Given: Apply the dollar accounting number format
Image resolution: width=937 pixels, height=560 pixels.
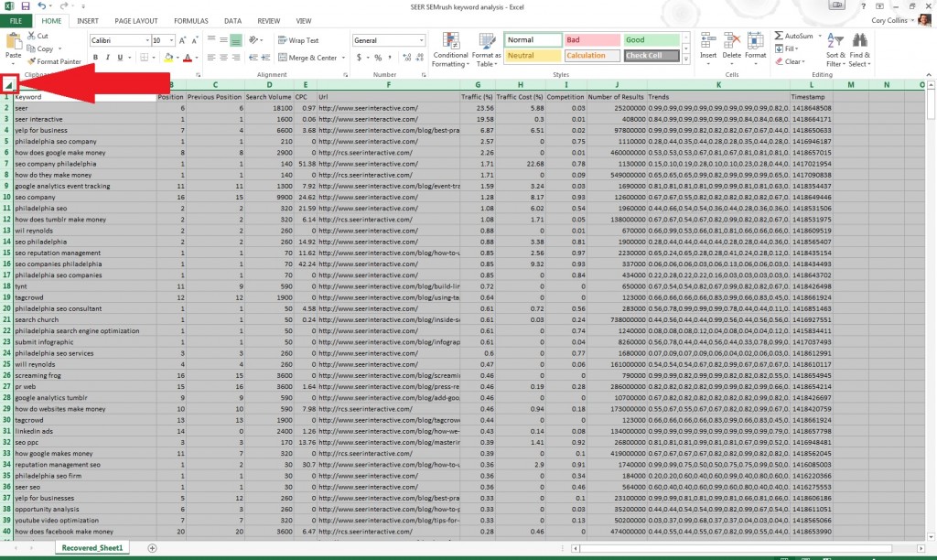Looking at the screenshot, I should (x=359, y=58).
